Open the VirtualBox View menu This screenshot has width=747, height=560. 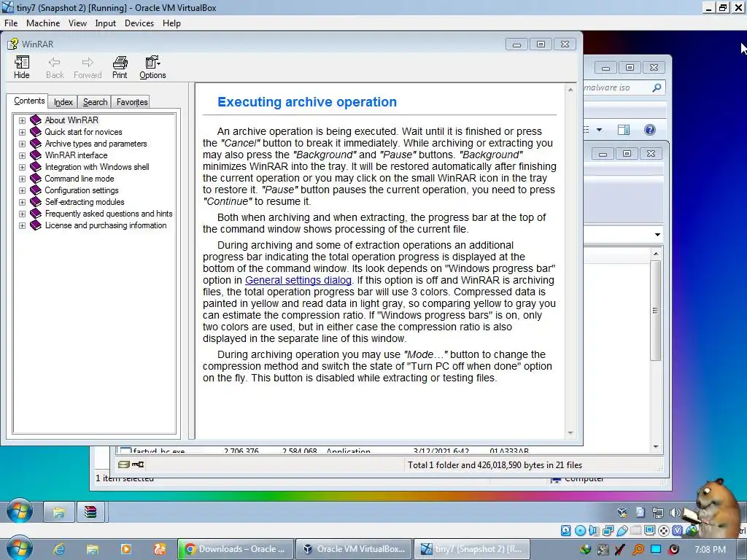77,23
